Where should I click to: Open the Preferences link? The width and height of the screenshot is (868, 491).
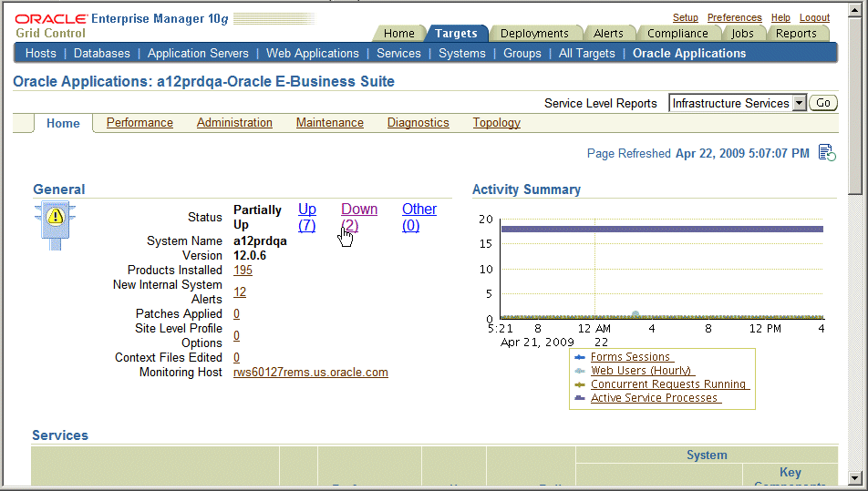[735, 17]
